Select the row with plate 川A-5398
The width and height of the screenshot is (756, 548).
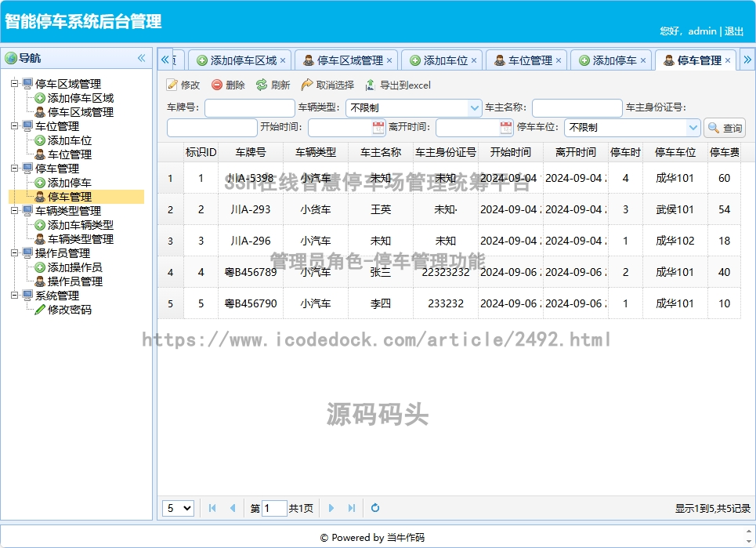click(449, 178)
